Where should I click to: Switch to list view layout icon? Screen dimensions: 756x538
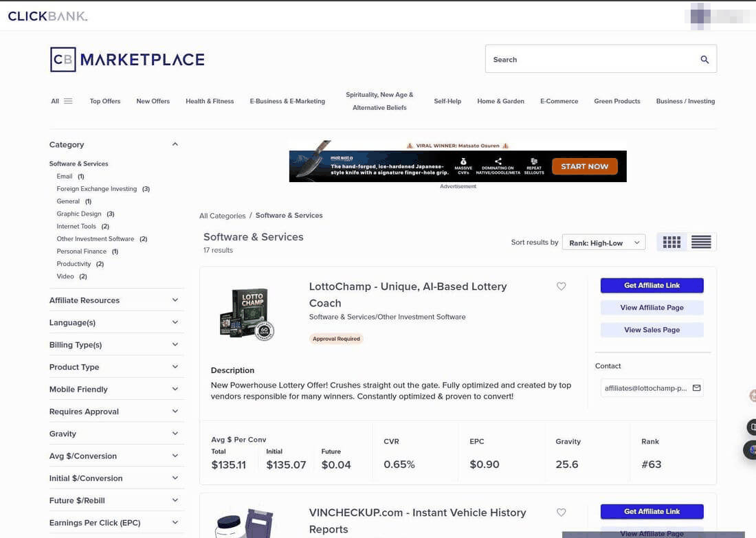pyautogui.click(x=701, y=242)
